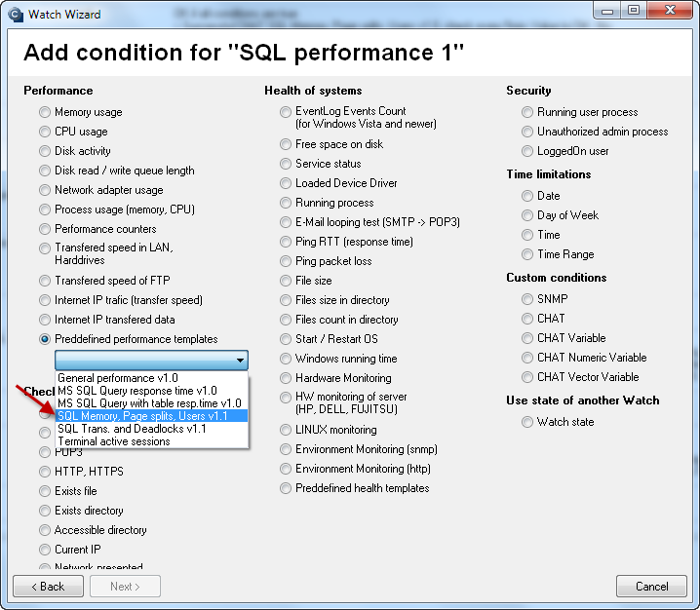Select Windows running time option
The height and width of the screenshot is (610, 700).
pos(286,359)
